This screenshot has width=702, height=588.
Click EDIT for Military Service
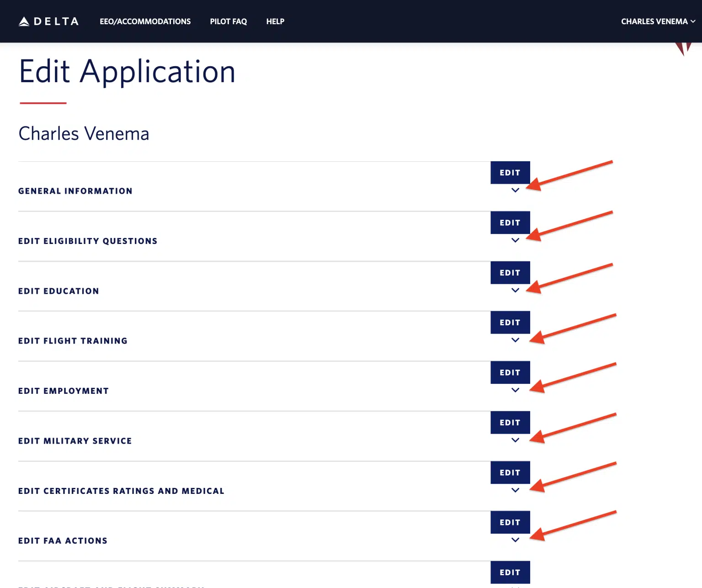[510, 422]
